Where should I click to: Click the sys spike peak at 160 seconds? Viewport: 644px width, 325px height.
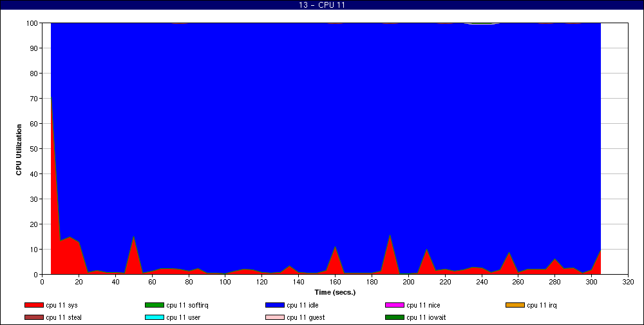pyautogui.click(x=335, y=247)
